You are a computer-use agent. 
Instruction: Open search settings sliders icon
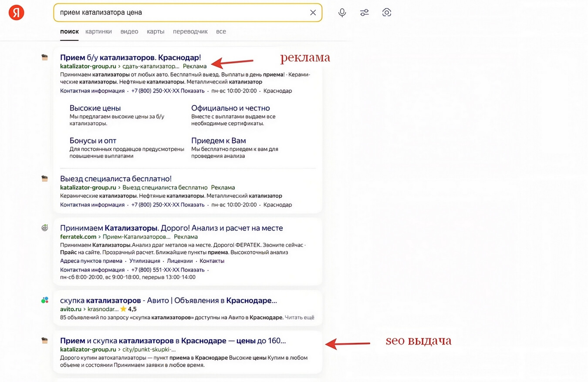click(x=365, y=13)
